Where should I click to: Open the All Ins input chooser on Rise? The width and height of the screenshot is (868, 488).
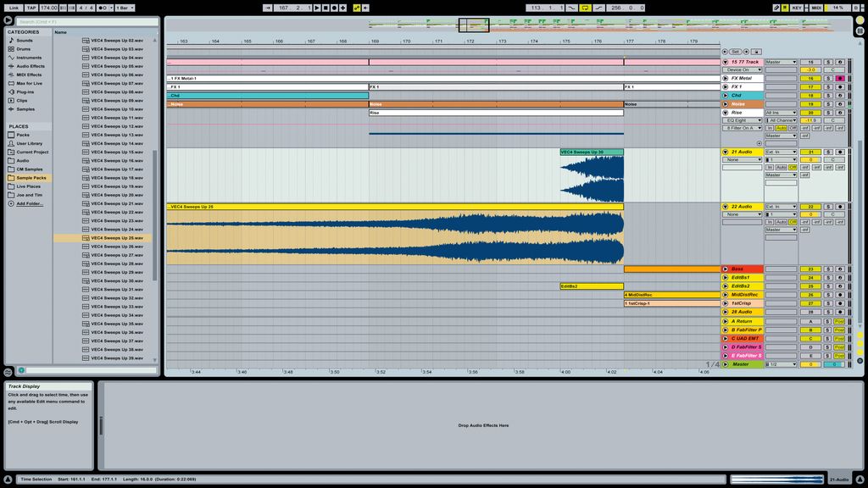click(780, 113)
